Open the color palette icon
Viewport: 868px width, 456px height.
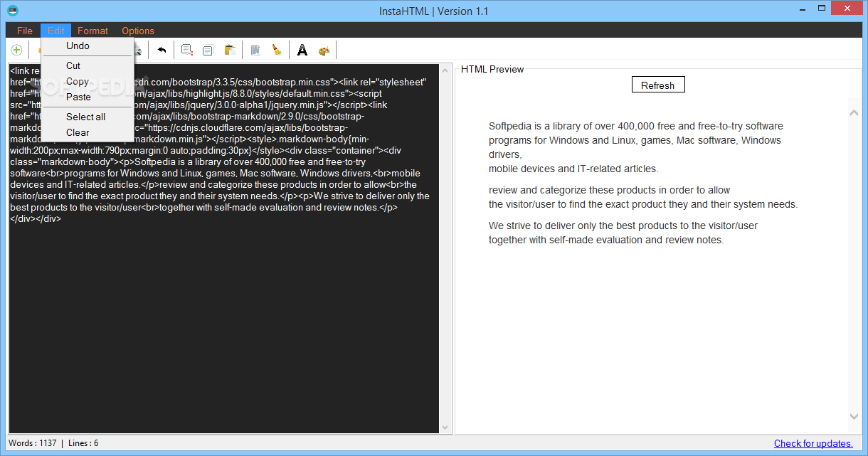[x=324, y=50]
